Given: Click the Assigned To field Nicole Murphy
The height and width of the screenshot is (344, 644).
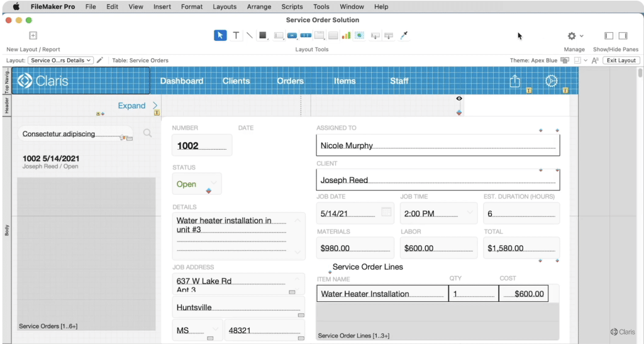Looking at the screenshot, I should click(x=437, y=145).
